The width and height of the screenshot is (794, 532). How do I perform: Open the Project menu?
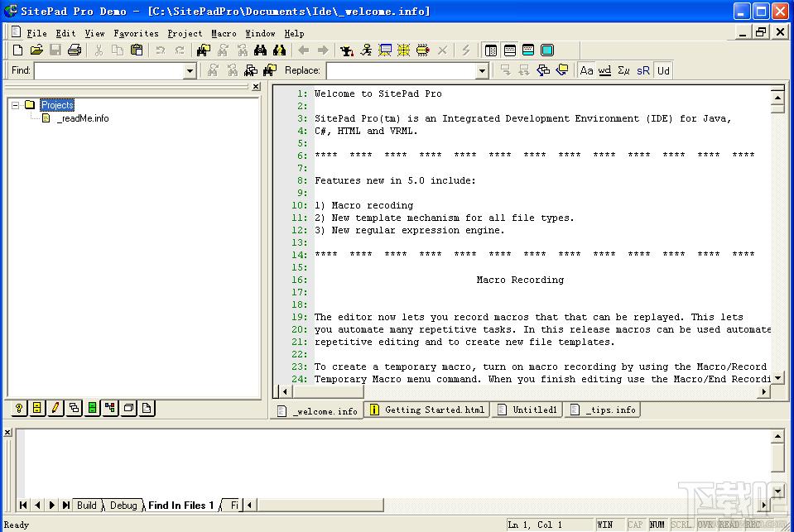click(x=185, y=33)
